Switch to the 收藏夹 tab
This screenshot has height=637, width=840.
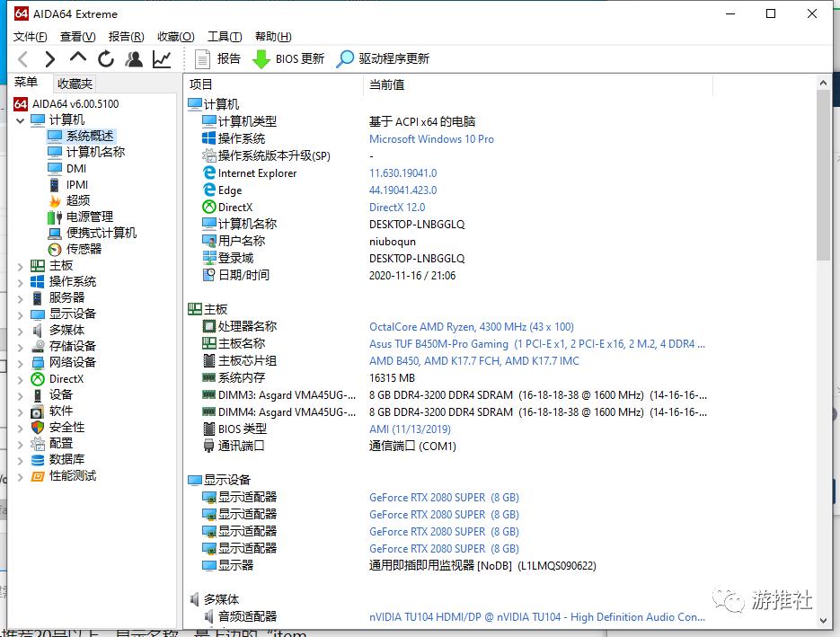pyautogui.click(x=75, y=83)
